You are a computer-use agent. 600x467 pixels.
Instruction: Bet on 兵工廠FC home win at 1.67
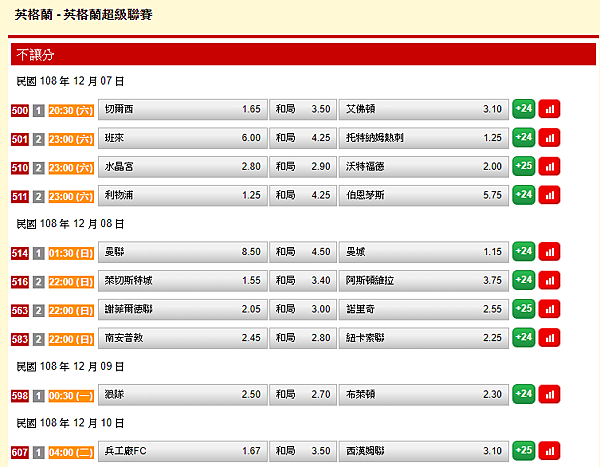183,452
